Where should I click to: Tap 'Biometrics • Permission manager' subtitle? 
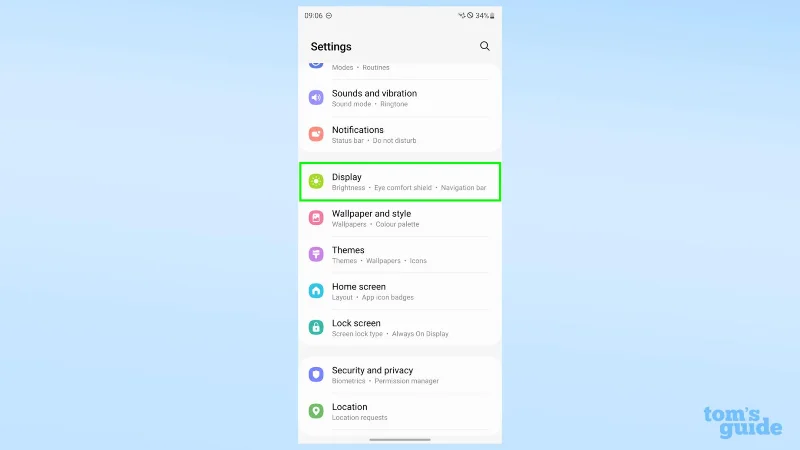pos(385,381)
